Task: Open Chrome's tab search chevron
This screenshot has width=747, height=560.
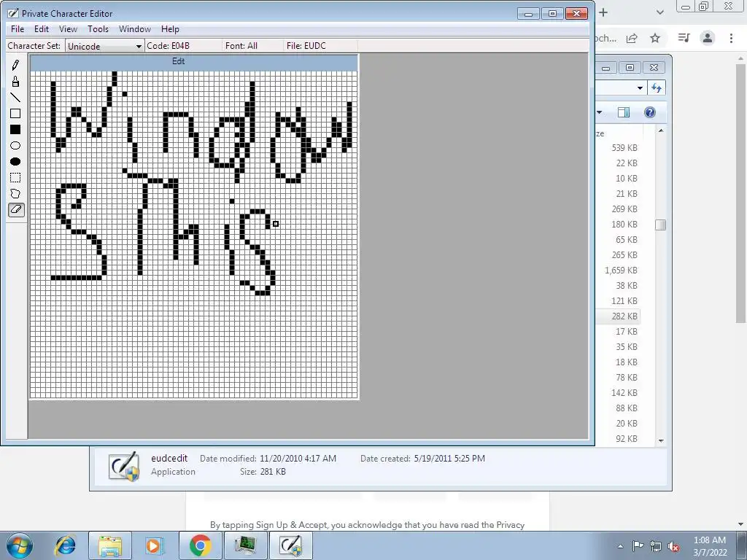Action: tap(659, 12)
